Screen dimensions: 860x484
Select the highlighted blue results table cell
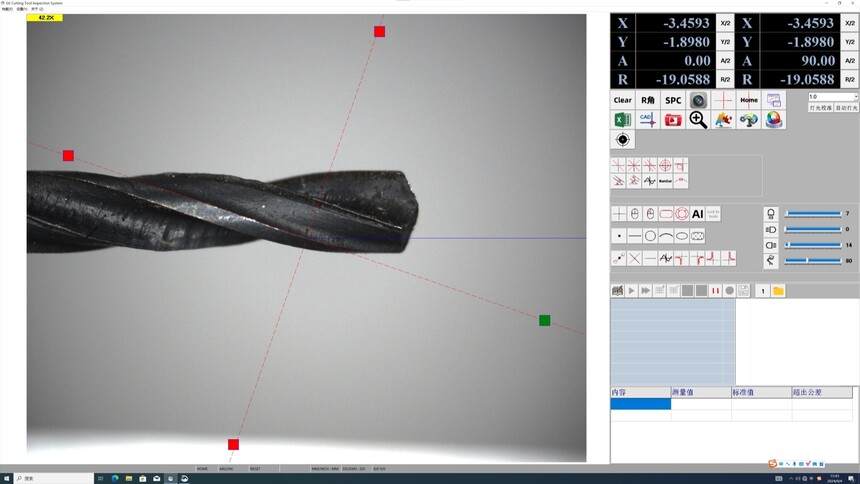pos(641,404)
